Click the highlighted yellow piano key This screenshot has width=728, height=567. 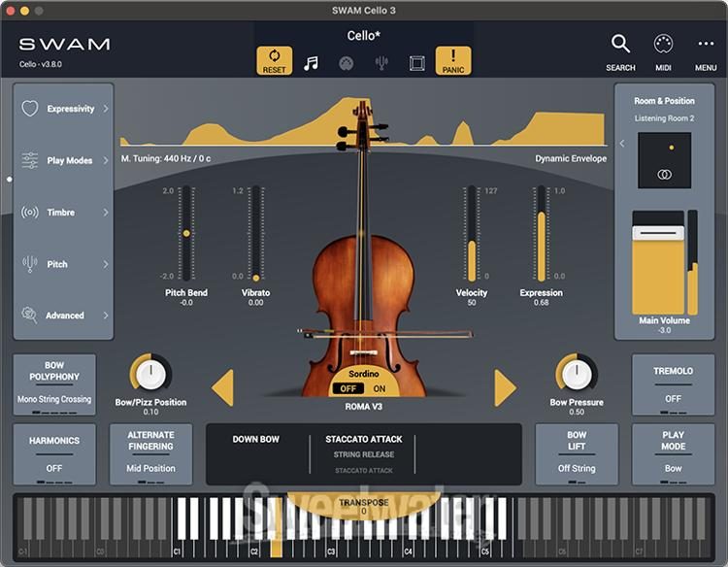coord(277,548)
